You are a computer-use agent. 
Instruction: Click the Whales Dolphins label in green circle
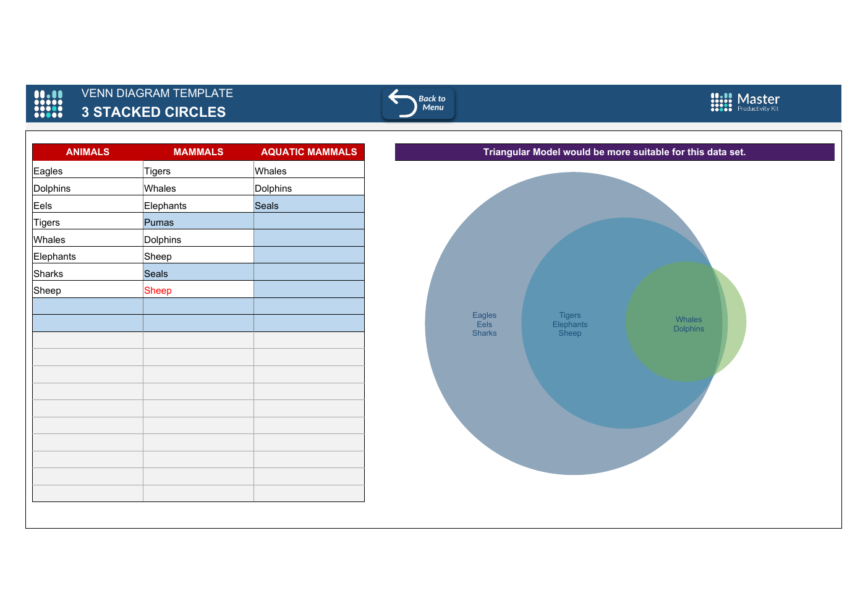pyautogui.click(x=689, y=324)
